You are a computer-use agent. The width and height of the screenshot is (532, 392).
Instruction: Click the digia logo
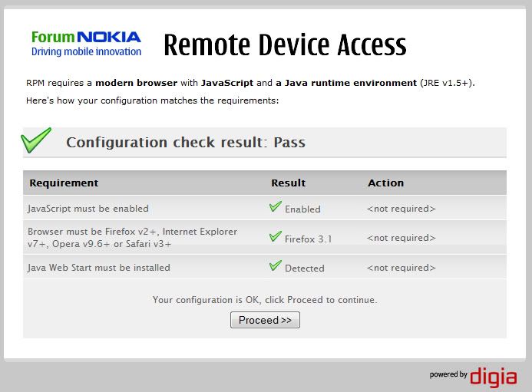pos(494,377)
